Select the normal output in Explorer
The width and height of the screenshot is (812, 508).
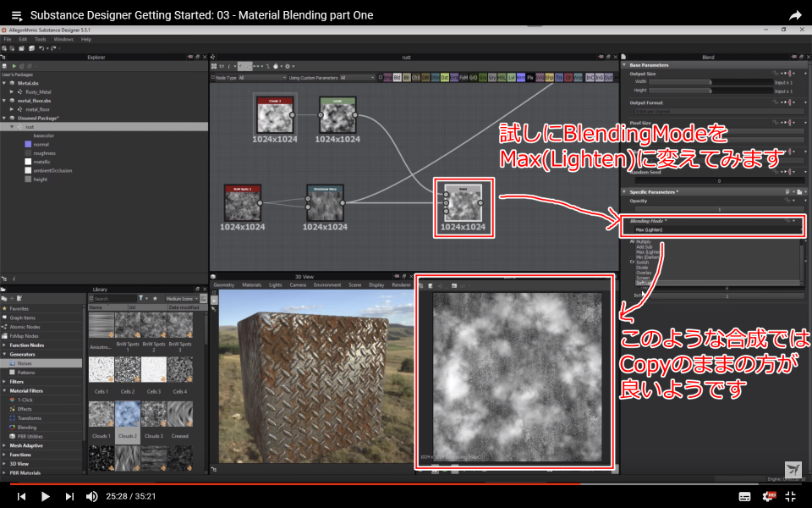pyautogui.click(x=41, y=144)
